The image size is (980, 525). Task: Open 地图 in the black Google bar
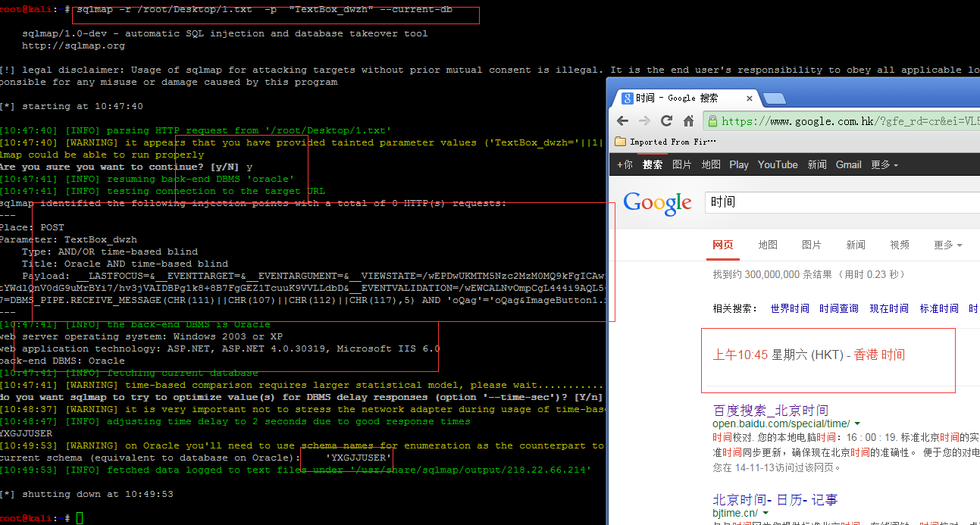[x=711, y=164]
